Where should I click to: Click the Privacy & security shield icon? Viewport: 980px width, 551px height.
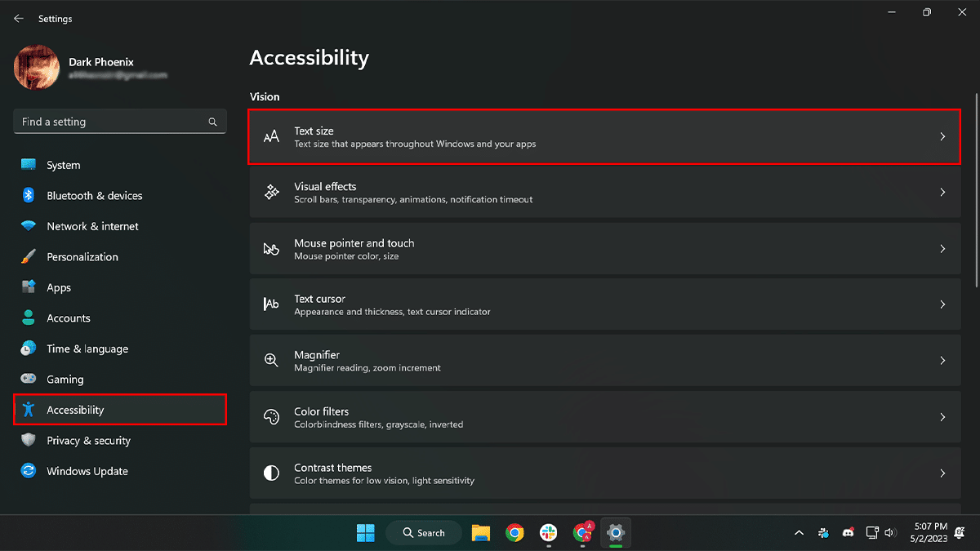[29, 441]
